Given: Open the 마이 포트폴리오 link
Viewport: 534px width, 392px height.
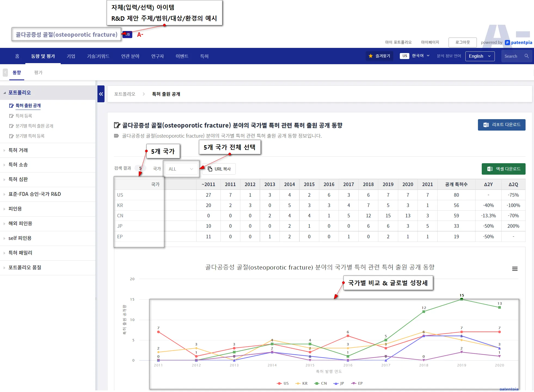Looking at the screenshot, I should 398,42.
